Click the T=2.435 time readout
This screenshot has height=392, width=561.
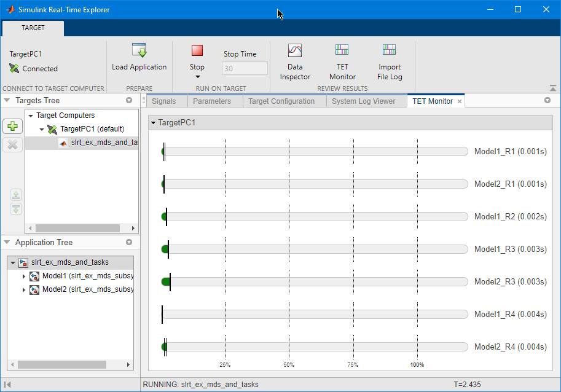[467, 385]
